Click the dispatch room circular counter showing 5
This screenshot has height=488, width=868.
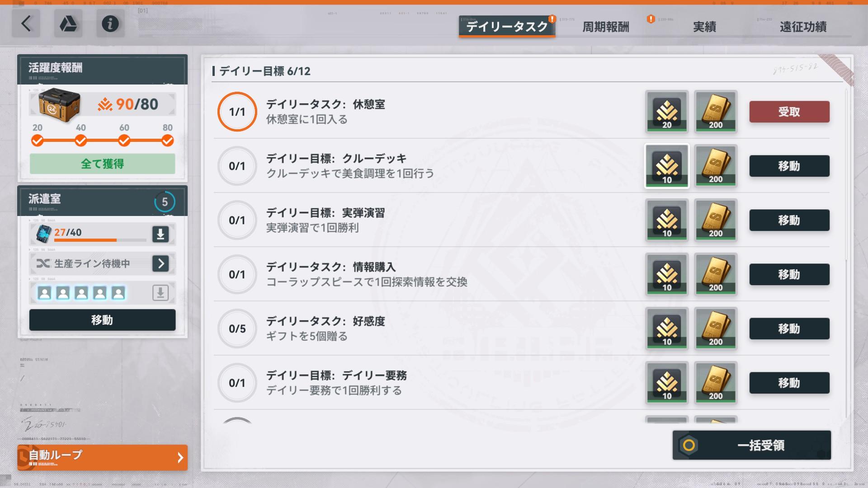tap(165, 202)
